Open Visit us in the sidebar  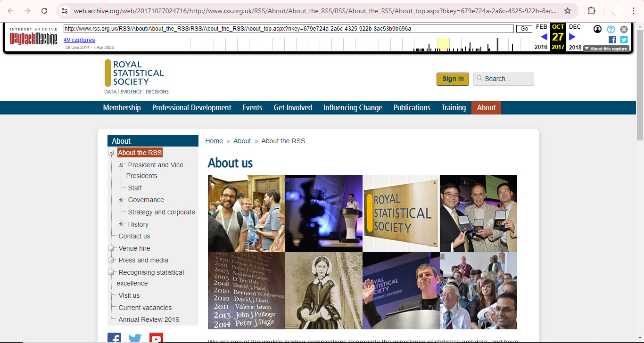click(x=129, y=295)
